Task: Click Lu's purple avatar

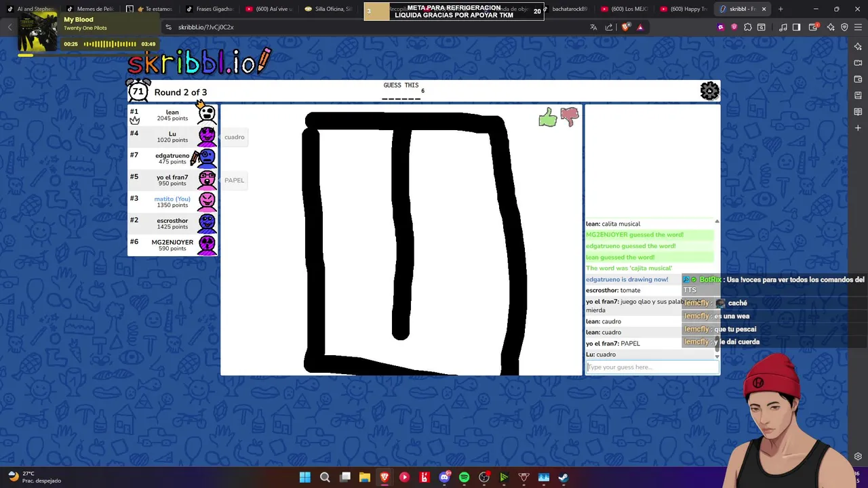Action: pyautogui.click(x=207, y=136)
